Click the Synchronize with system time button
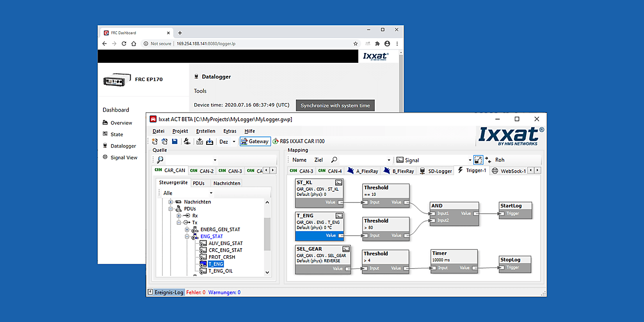 pos(335,105)
